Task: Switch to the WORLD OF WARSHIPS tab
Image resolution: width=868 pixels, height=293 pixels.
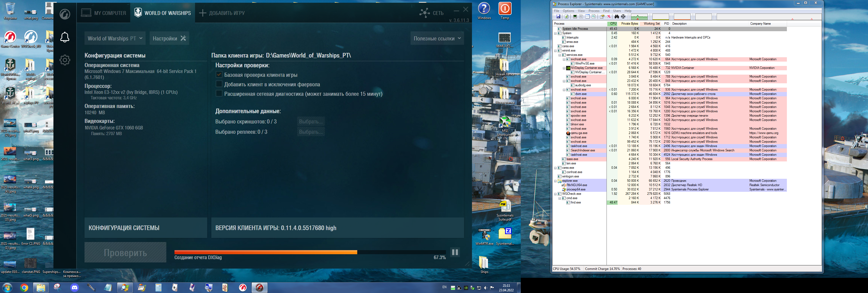Action: (x=162, y=13)
